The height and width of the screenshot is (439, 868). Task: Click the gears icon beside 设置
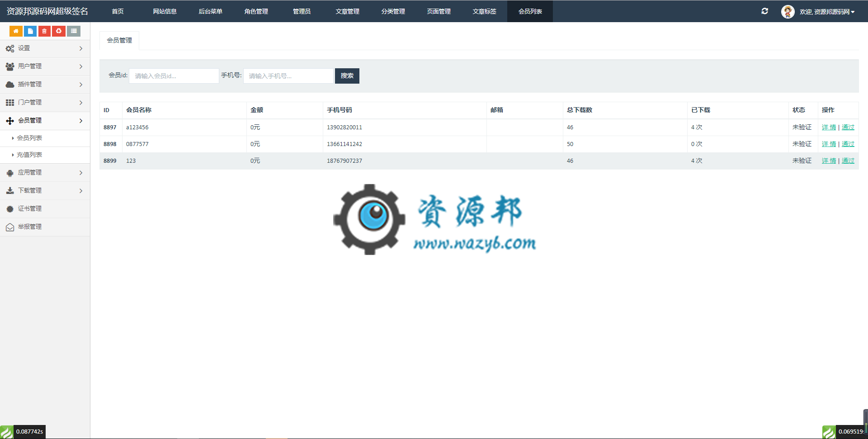(10, 48)
